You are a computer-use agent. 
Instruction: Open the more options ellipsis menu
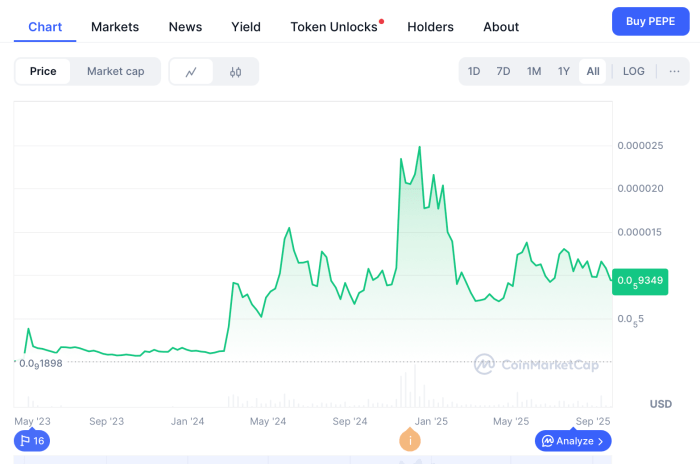(674, 71)
